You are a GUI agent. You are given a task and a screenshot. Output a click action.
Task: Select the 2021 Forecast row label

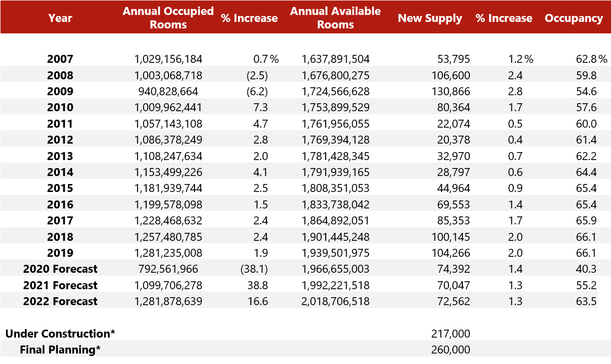(60, 285)
